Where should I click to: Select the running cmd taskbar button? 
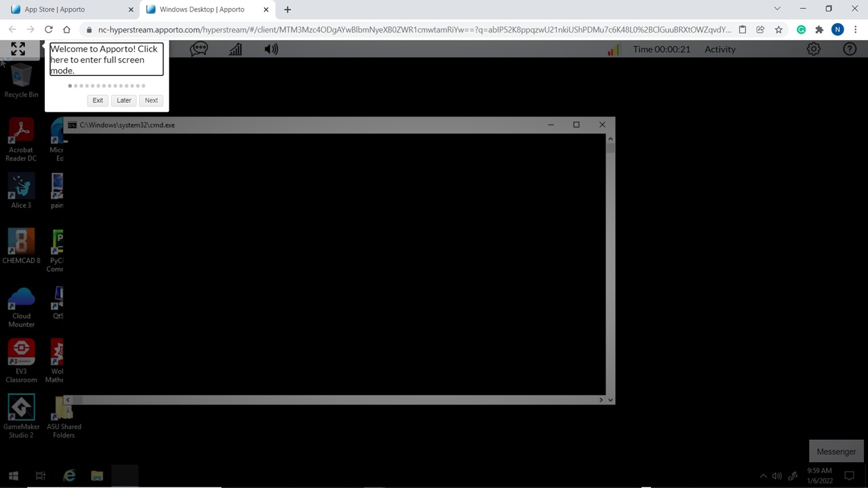(125, 476)
